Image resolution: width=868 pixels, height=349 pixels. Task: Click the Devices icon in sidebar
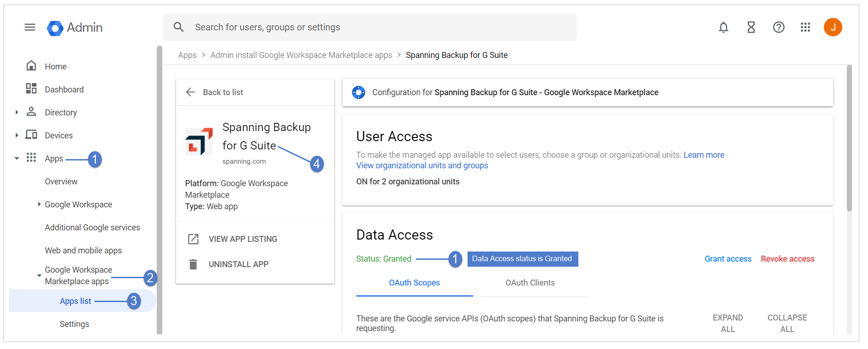(31, 135)
